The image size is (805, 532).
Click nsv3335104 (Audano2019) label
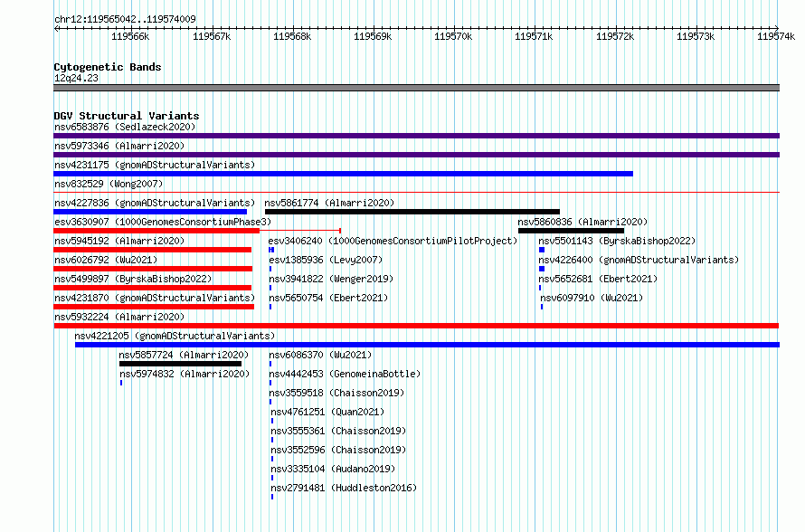333,469
